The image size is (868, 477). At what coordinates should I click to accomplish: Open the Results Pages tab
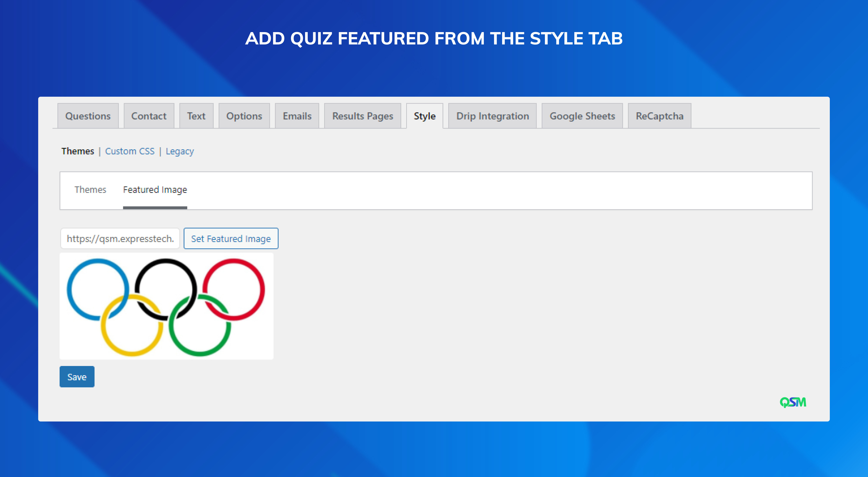click(x=363, y=116)
